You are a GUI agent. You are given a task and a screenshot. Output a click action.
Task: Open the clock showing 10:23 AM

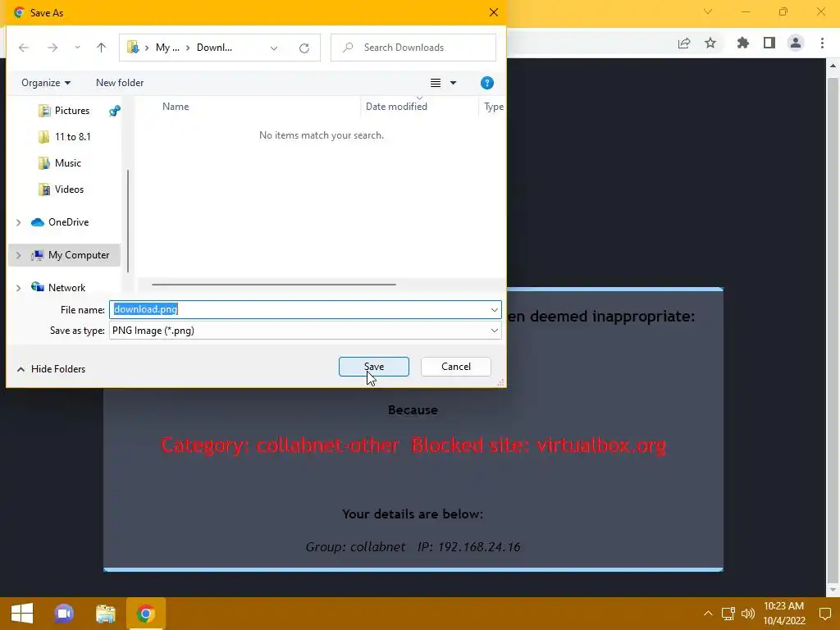(783, 614)
